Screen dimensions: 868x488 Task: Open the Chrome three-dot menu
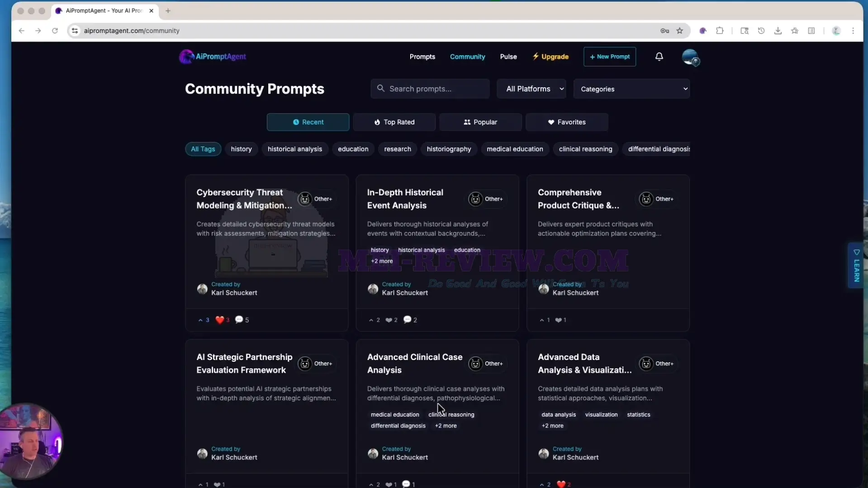point(853,31)
